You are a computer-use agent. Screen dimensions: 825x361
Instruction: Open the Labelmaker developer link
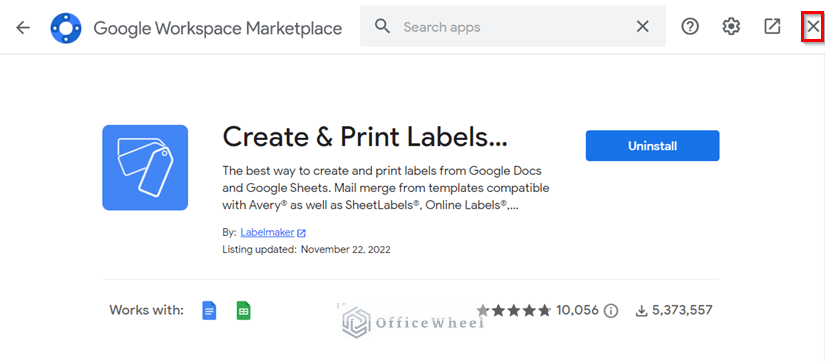267,233
